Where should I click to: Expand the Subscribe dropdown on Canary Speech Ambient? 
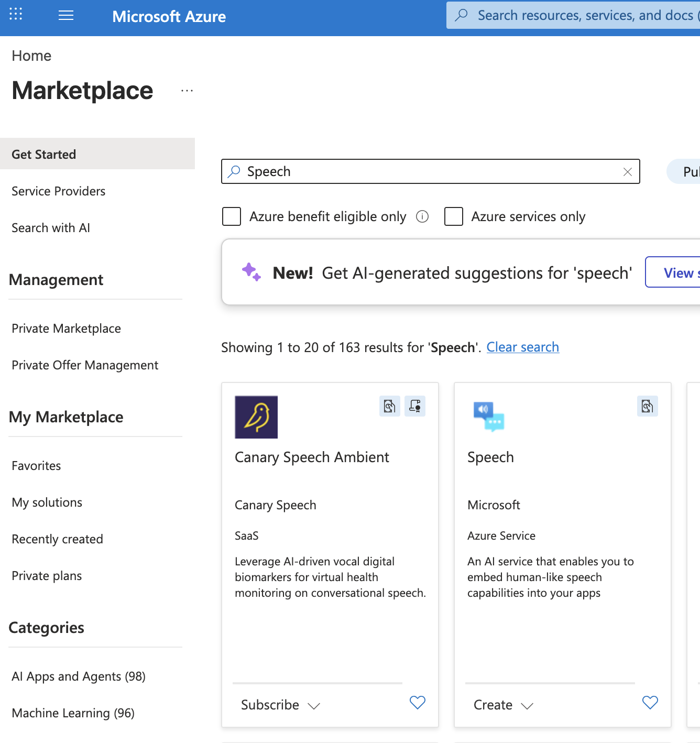pyautogui.click(x=314, y=705)
